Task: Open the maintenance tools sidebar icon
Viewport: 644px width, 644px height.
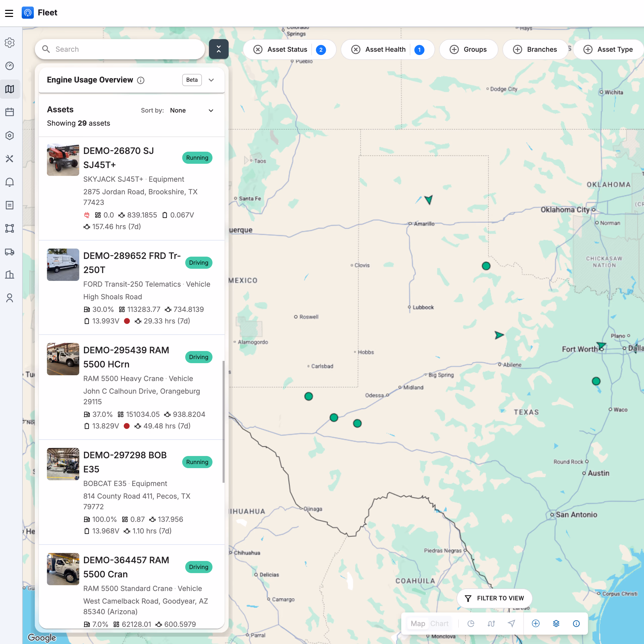Action: click(10, 159)
